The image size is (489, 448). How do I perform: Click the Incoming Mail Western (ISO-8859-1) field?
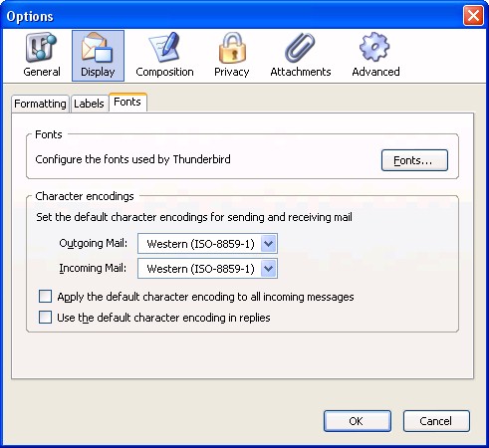coord(207,269)
